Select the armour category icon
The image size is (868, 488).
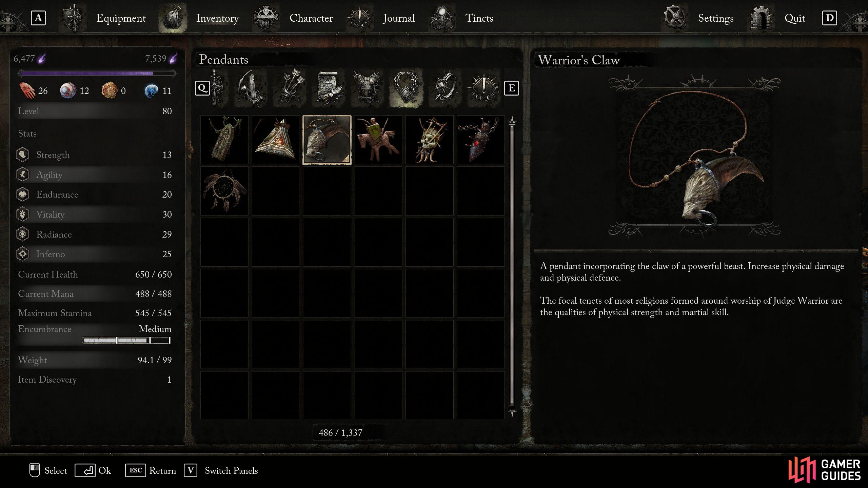tap(368, 88)
